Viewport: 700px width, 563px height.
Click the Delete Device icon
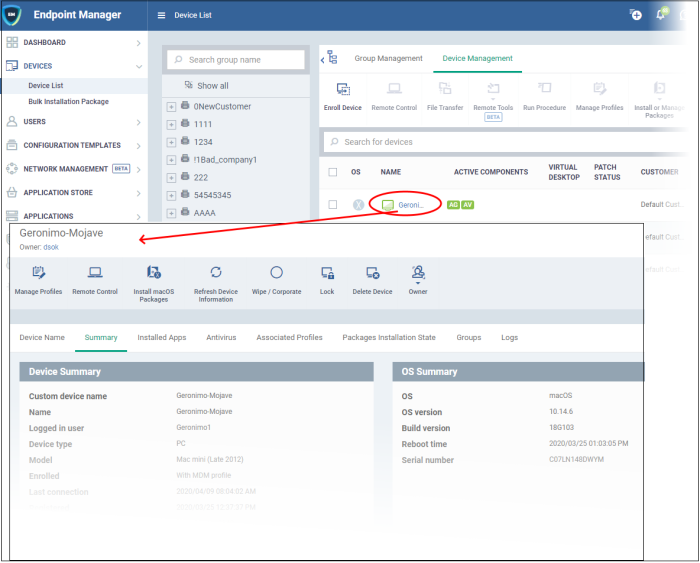click(372, 273)
